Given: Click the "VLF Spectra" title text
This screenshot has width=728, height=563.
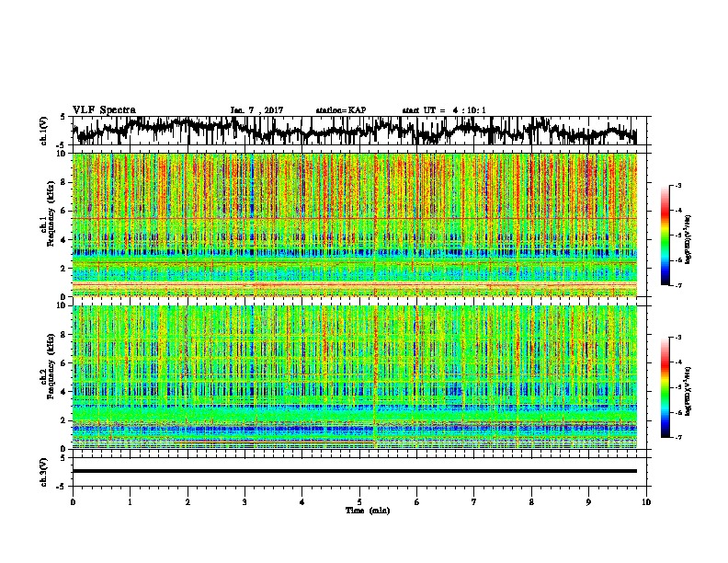Looking at the screenshot, I should click(104, 110).
